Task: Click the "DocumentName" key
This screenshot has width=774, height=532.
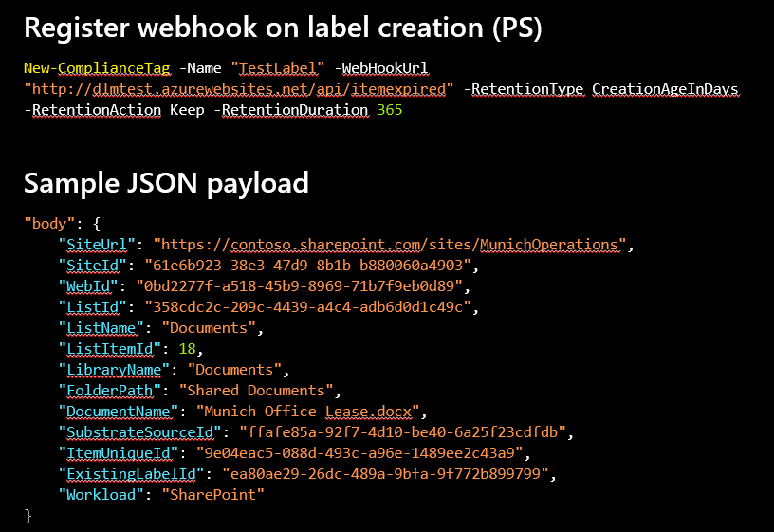Action: click(x=119, y=412)
